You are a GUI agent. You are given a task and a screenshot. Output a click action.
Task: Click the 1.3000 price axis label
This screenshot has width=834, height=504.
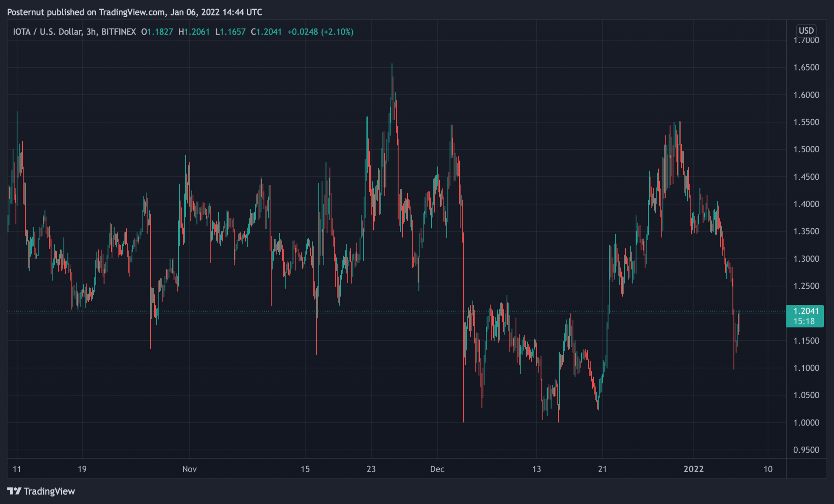pyautogui.click(x=806, y=259)
